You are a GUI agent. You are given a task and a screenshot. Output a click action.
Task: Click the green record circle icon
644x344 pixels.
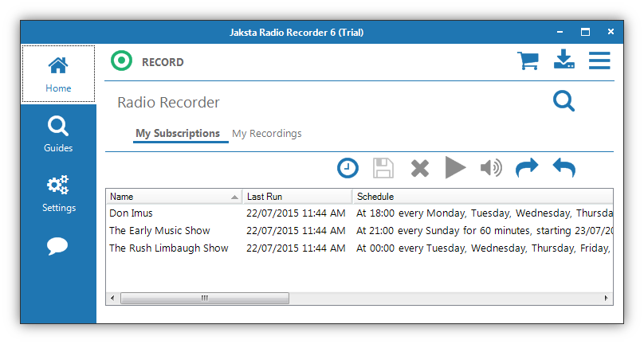[122, 61]
